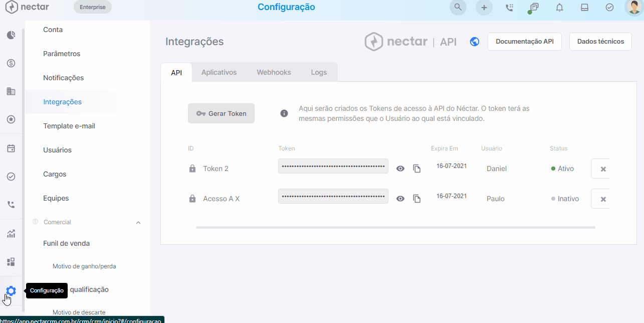The height and width of the screenshot is (323, 644).
Task: Switch to the Webhooks tab
Action: click(274, 72)
